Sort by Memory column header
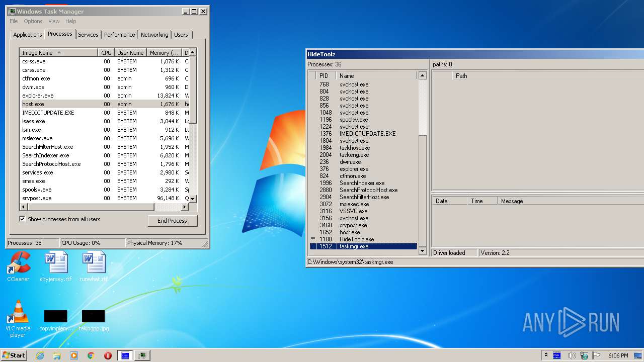This screenshot has height=362, width=644. (164, 52)
